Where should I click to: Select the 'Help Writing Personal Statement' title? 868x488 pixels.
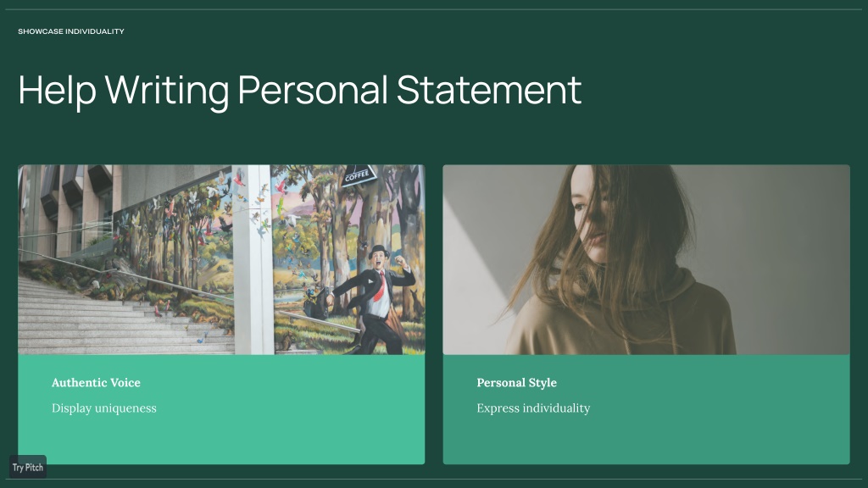(x=299, y=90)
